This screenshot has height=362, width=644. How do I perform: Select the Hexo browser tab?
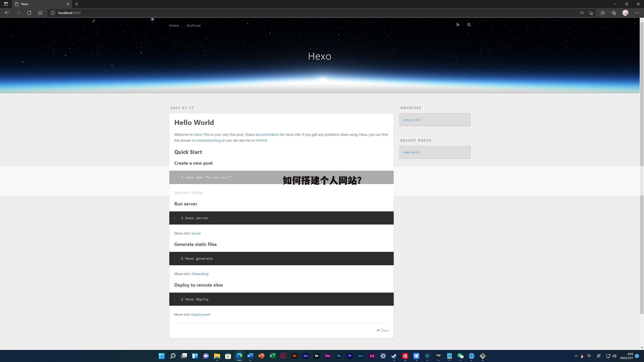pyautogui.click(x=42, y=4)
